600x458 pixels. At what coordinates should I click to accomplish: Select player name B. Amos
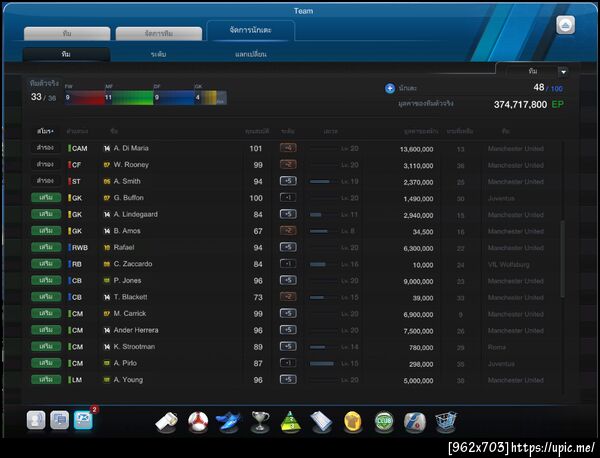pos(127,231)
